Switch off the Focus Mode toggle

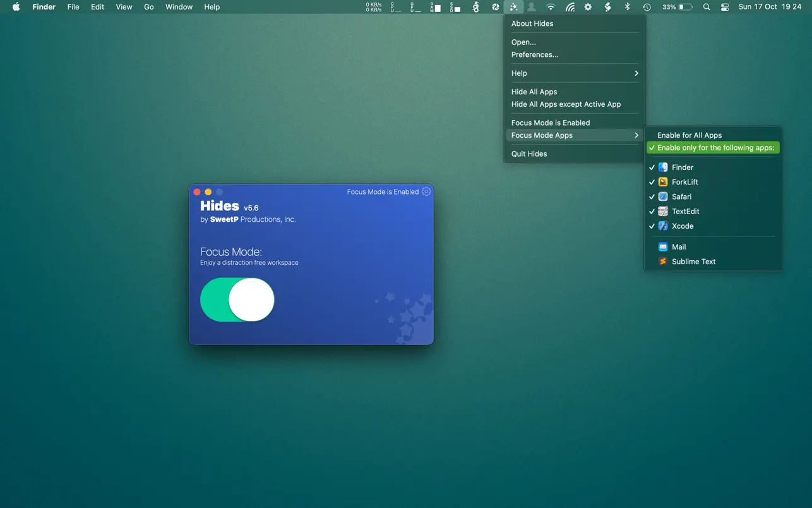[x=237, y=299]
